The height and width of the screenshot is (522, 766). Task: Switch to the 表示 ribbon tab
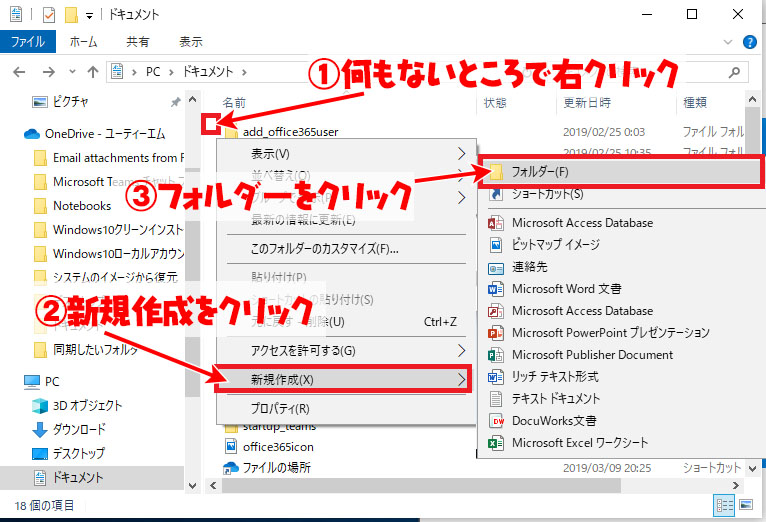[x=191, y=42]
